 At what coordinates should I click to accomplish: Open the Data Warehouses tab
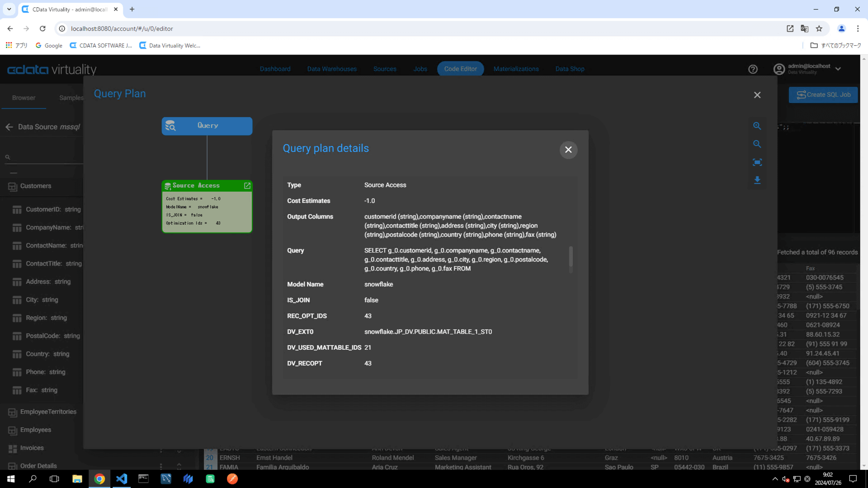click(332, 69)
